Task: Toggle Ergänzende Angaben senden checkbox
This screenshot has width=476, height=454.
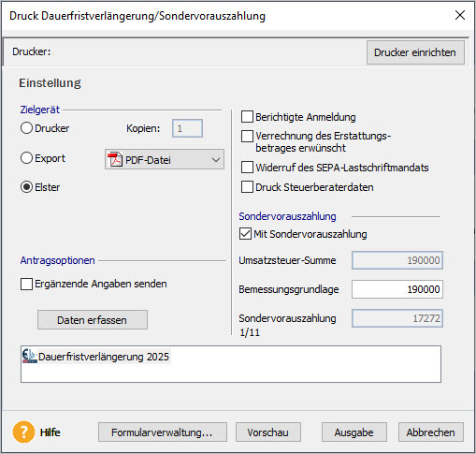Action: coord(26,284)
